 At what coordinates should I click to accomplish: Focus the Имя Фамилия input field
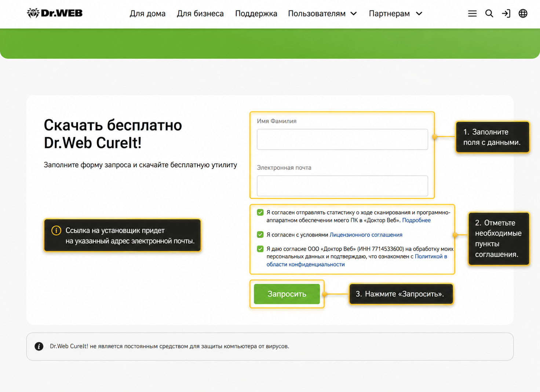tap(342, 139)
